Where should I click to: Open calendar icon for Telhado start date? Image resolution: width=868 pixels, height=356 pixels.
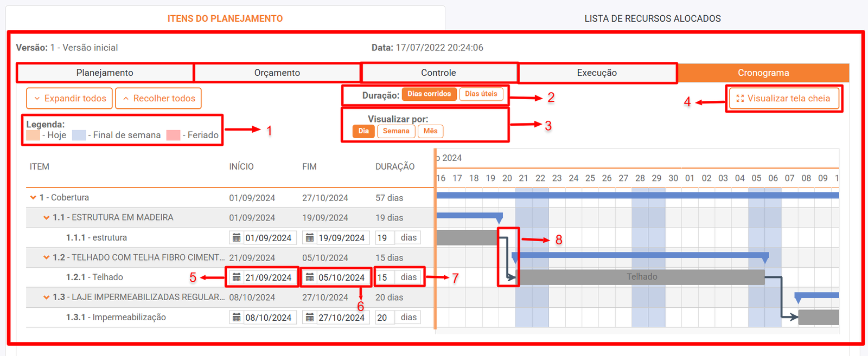(237, 277)
